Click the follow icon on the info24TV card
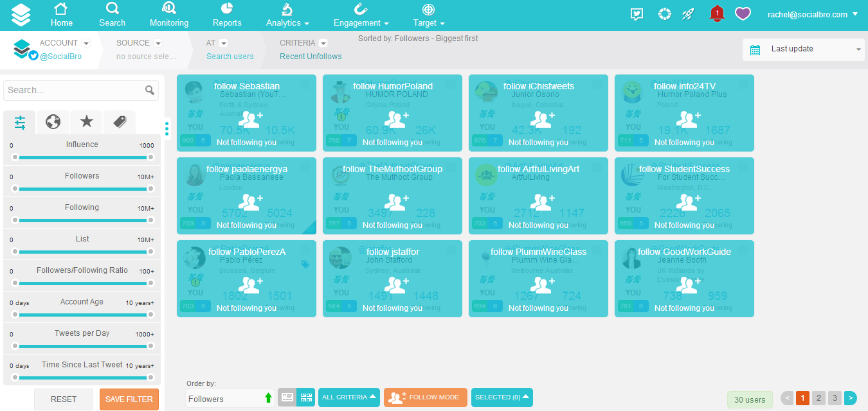This screenshot has height=411, width=868. tap(689, 119)
